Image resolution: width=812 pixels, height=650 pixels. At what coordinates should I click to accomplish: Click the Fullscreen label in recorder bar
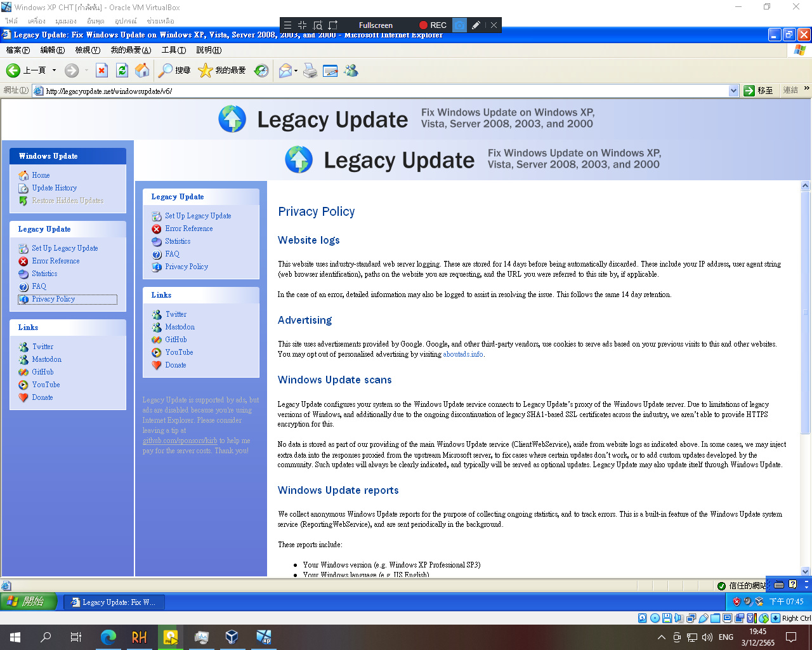click(376, 25)
